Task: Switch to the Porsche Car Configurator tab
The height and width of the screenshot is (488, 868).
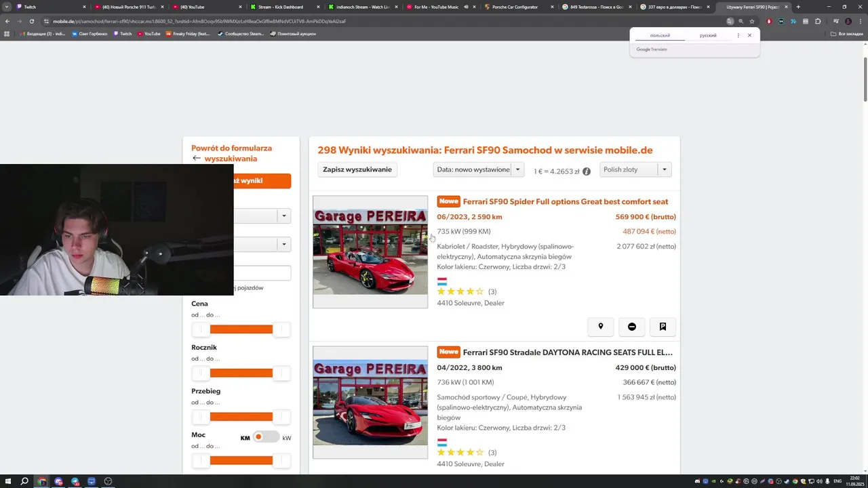Action: (x=517, y=7)
